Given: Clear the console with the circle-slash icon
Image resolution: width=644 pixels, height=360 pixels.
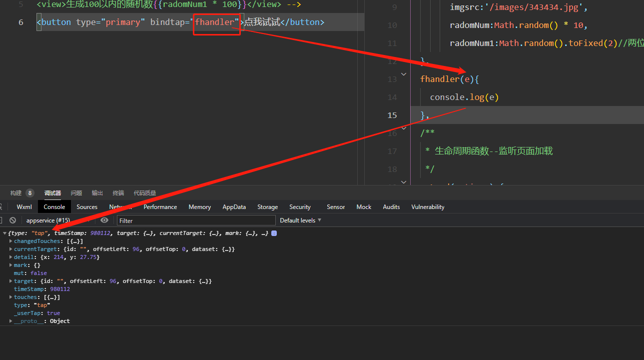Looking at the screenshot, I should point(12,220).
